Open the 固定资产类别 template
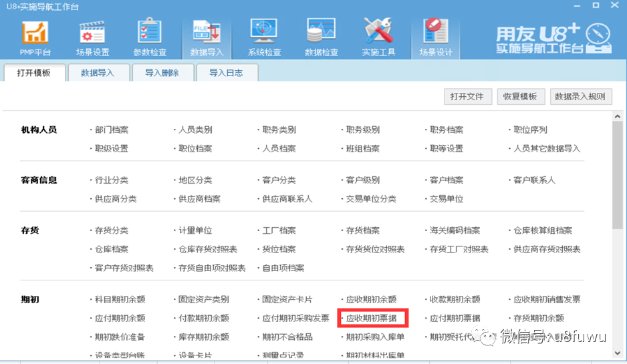627x364 pixels. tap(203, 300)
